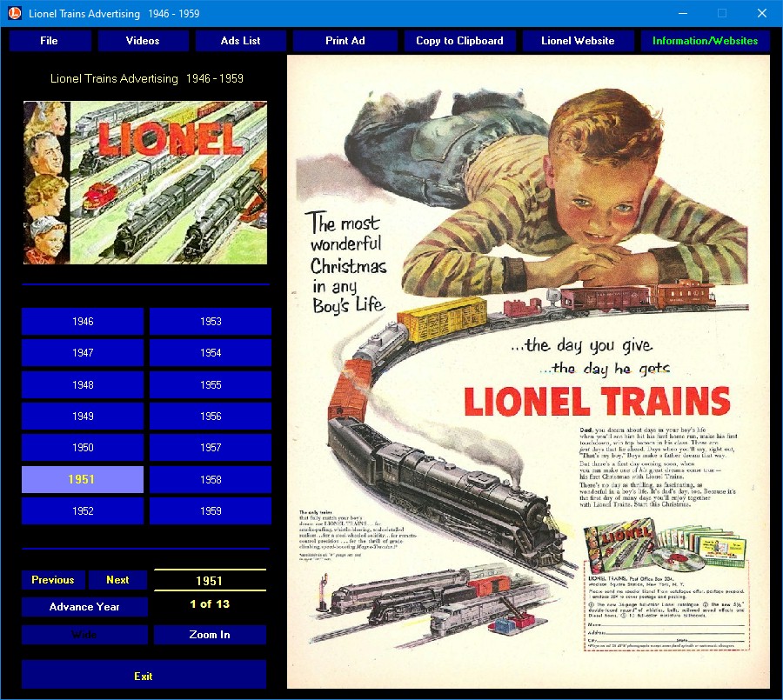Select the 1954 year button
Image resolution: width=783 pixels, height=700 pixels.
point(211,352)
